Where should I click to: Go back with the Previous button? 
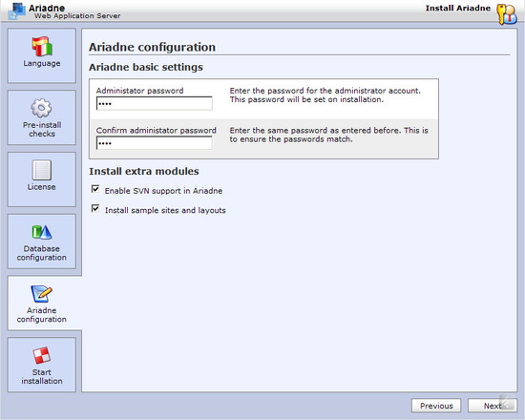436,406
